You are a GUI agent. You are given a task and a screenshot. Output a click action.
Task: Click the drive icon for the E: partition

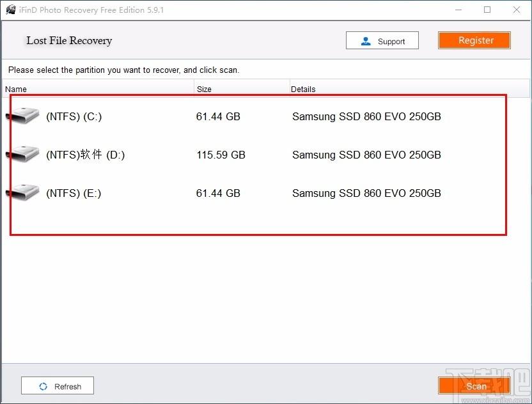pos(22,192)
